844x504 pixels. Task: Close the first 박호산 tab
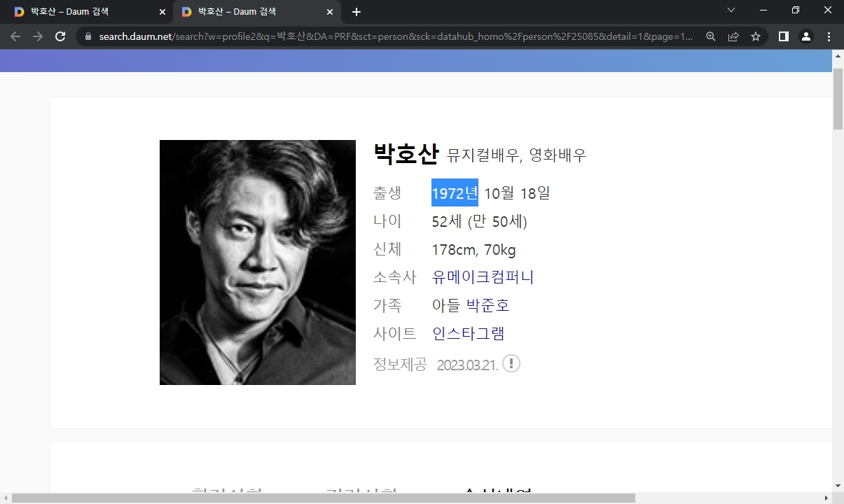[x=162, y=12]
